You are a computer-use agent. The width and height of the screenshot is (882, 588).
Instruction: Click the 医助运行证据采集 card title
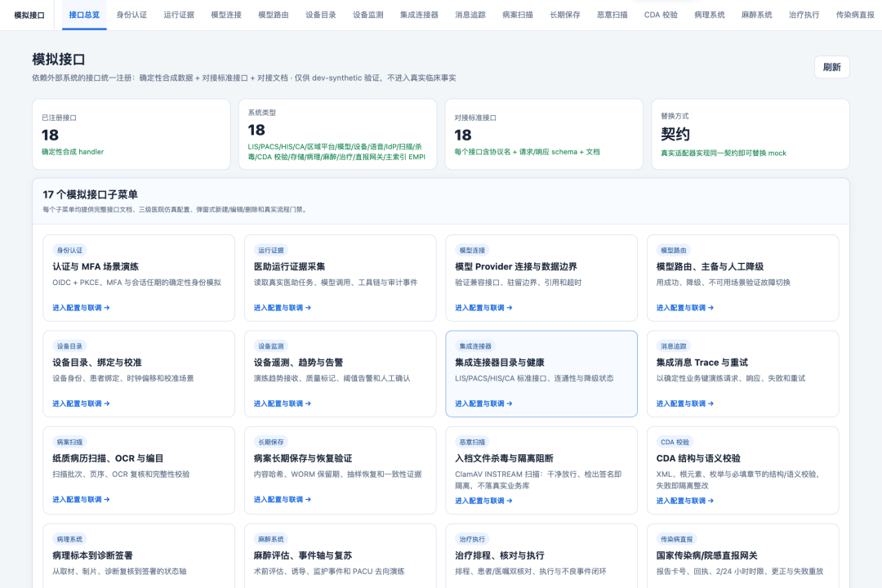coord(290,267)
